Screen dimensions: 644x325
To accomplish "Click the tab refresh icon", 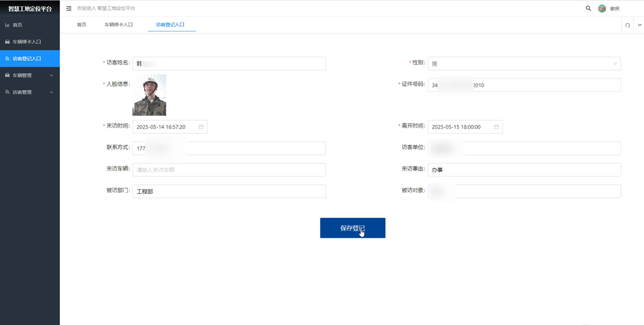I will coord(627,25).
